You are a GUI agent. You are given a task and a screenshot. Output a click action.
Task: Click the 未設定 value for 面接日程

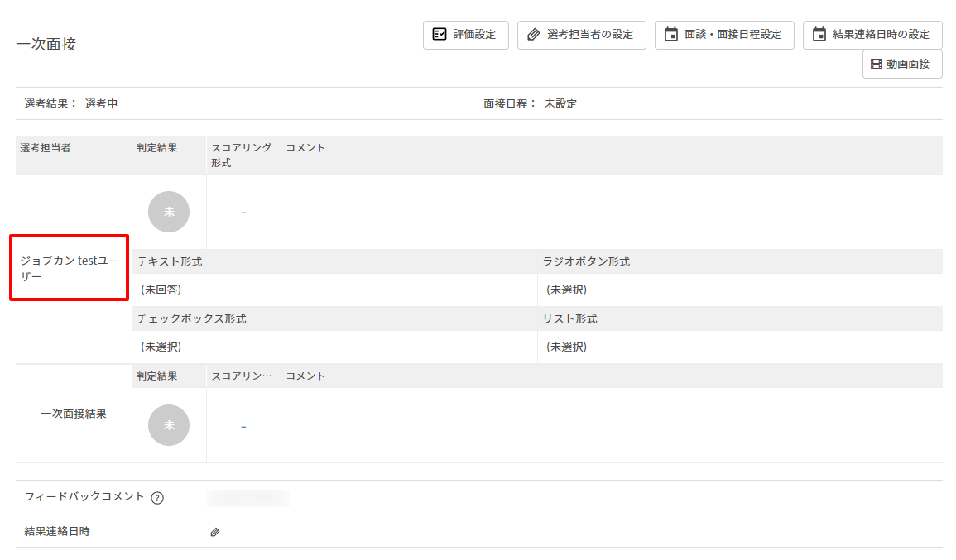560,104
